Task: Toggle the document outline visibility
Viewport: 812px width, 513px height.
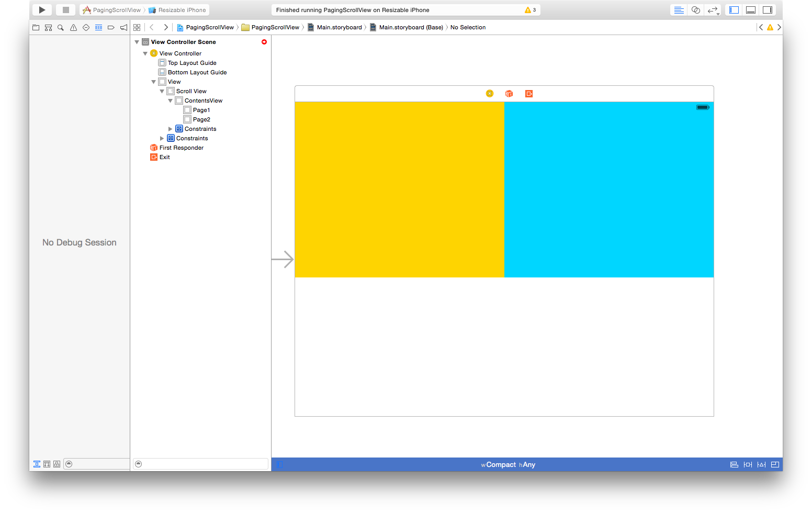Action: [x=280, y=465]
